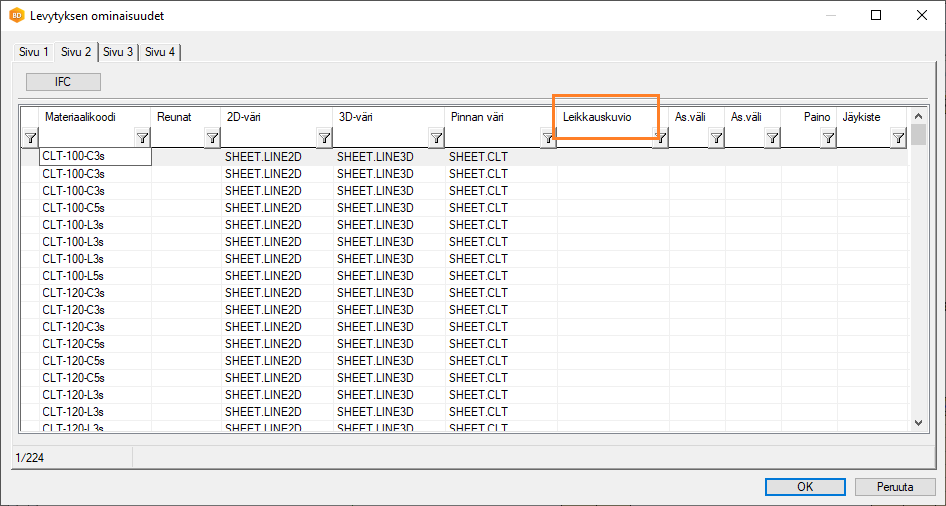Viewport: 946px width, 506px height.
Task: Click the Jäykiste column filter funnel
Action: point(898,138)
